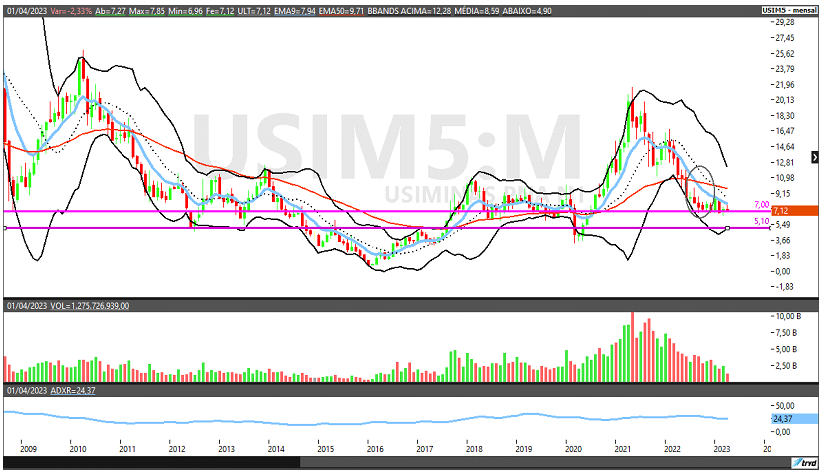Screen dimensions: 821x471
Task: Click the 2020 year label on the time axis
Action: pyautogui.click(x=573, y=448)
